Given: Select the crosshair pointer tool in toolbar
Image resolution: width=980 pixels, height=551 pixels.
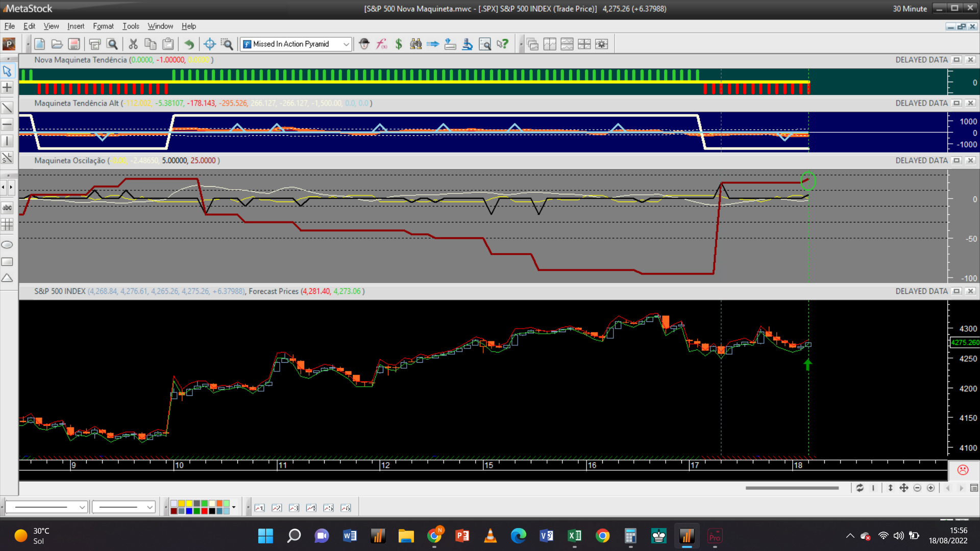Looking at the screenshot, I should pos(209,44).
